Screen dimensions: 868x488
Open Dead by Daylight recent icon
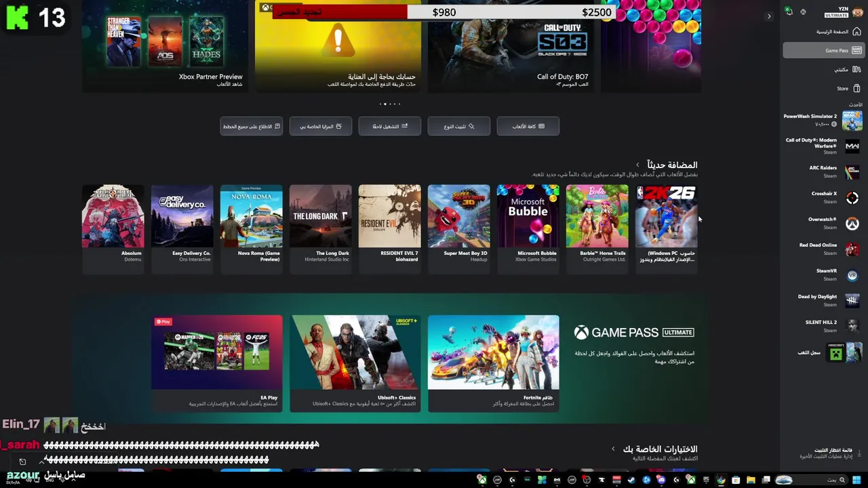852,301
